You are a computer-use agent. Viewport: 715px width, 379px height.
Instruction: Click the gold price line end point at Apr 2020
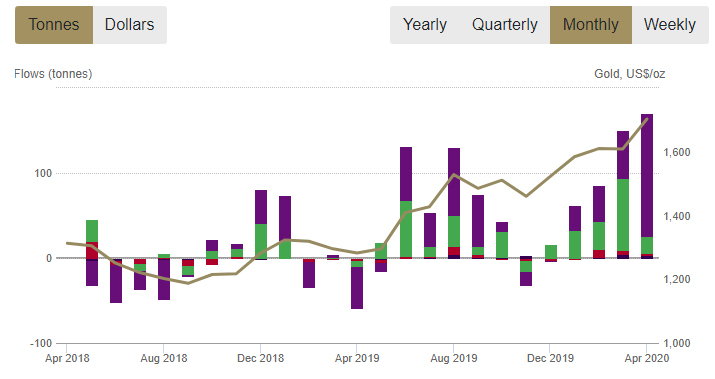tap(647, 119)
